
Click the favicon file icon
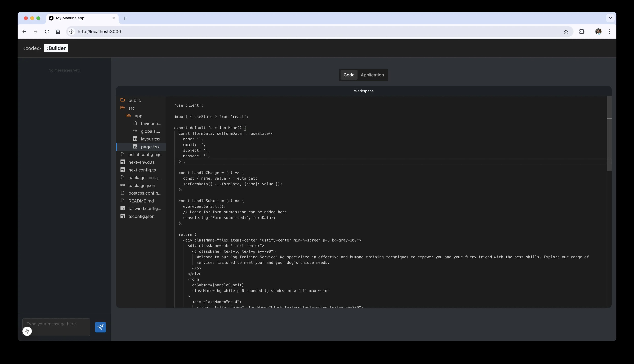coord(135,123)
